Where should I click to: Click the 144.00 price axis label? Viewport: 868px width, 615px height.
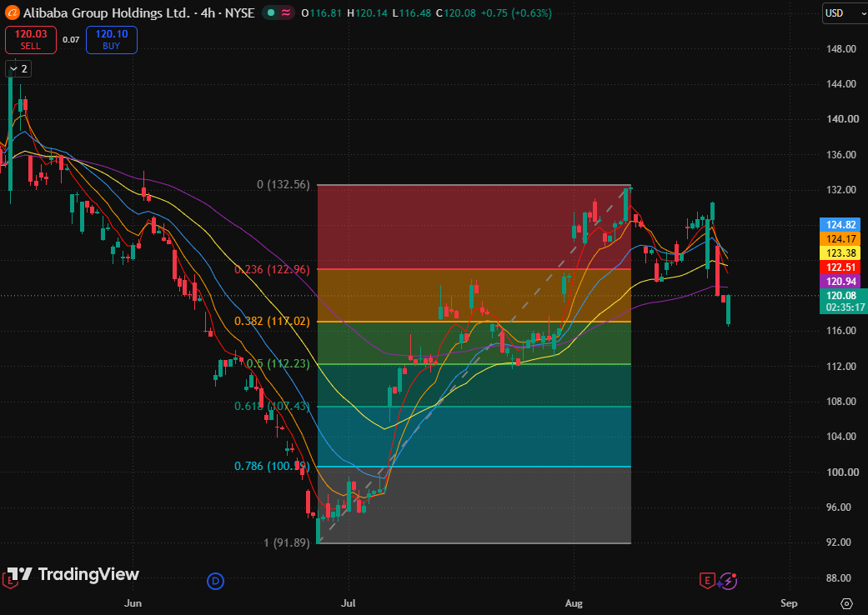click(x=842, y=84)
